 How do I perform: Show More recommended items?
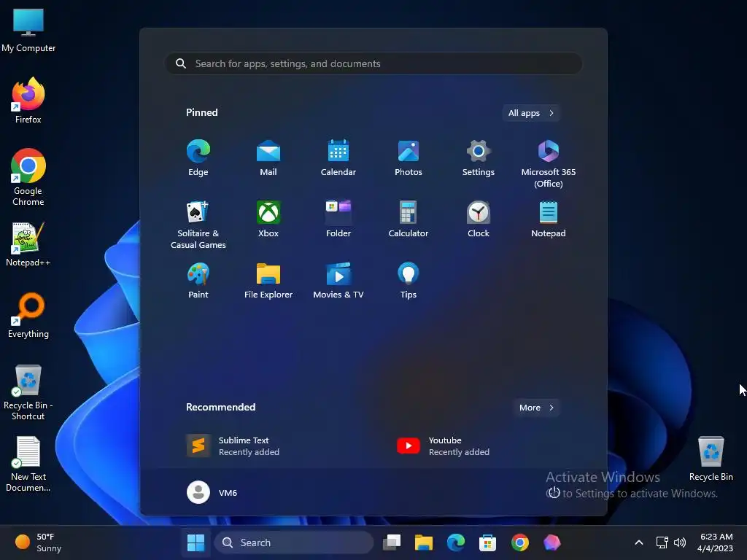click(x=536, y=408)
